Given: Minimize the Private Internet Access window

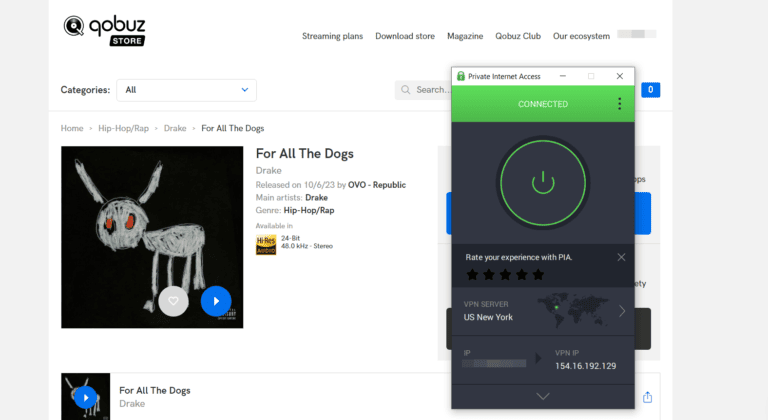Looking at the screenshot, I should click(x=563, y=76).
